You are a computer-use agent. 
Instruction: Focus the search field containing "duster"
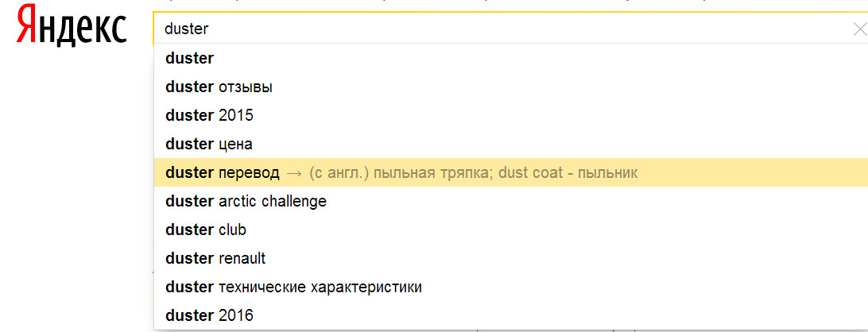pos(510,29)
